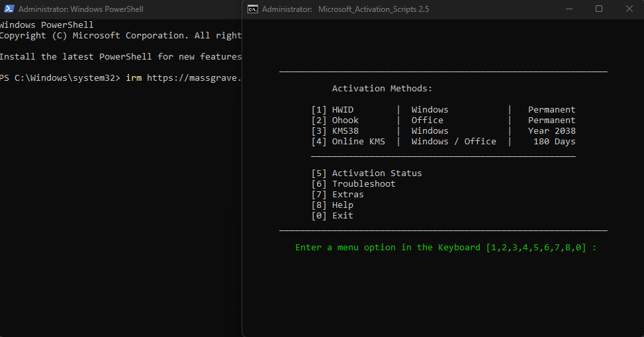Click the 'Year 2038' text
This screenshot has height=337, width=644.
pos(551,131)
